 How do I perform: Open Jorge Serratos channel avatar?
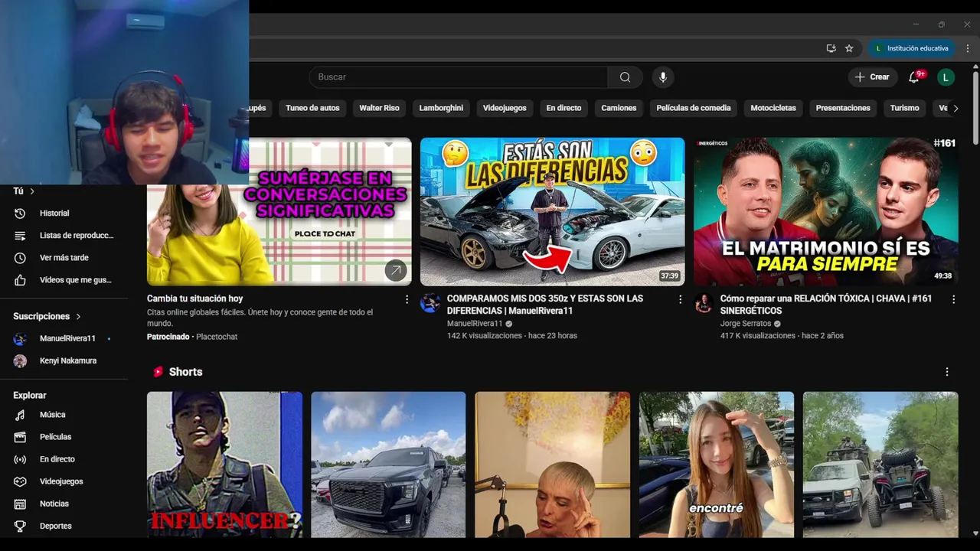(x=704, y=303)
